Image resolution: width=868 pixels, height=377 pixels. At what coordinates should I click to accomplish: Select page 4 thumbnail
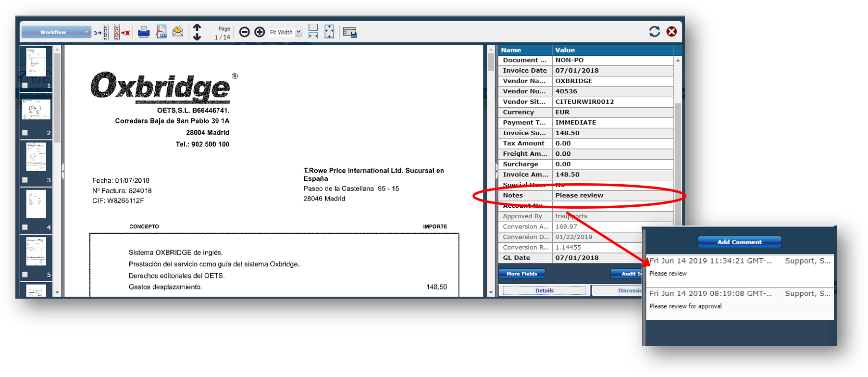point(36,203)
